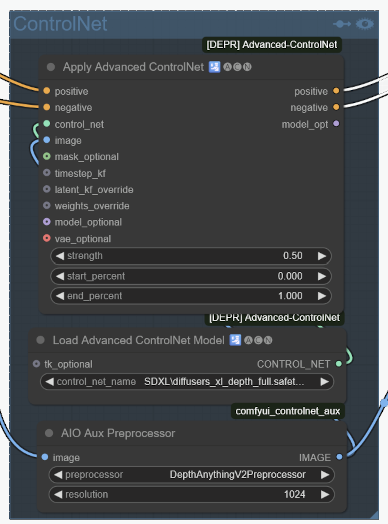
Task: Decrease strength with the left arrow
Action: point(60,256)
